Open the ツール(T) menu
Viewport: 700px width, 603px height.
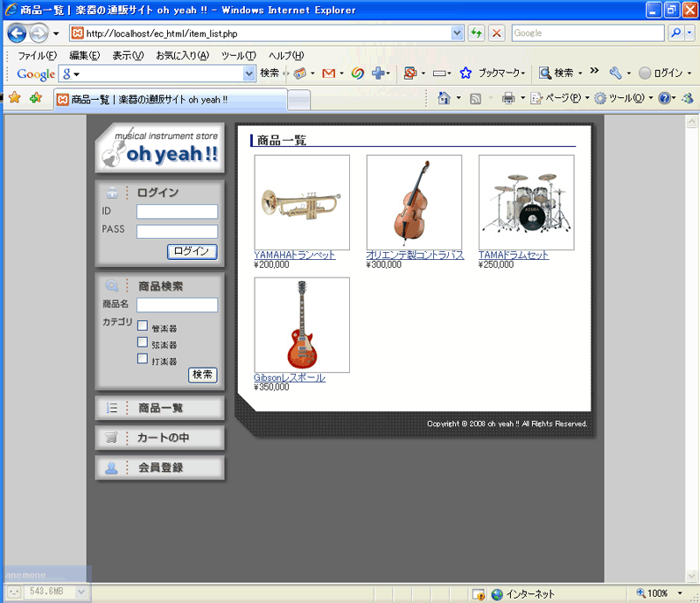pos(238,55)
